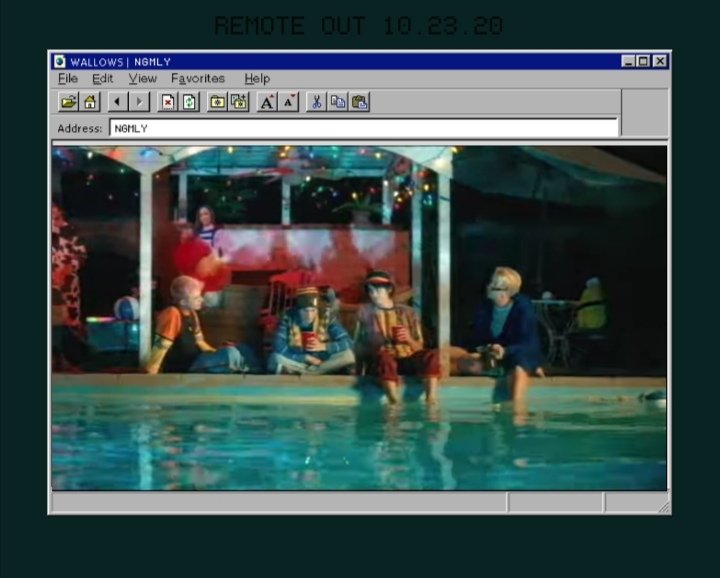Open the Edit menu
The image size is (720, 578).
pyautogui.click(x=102, y=79)
